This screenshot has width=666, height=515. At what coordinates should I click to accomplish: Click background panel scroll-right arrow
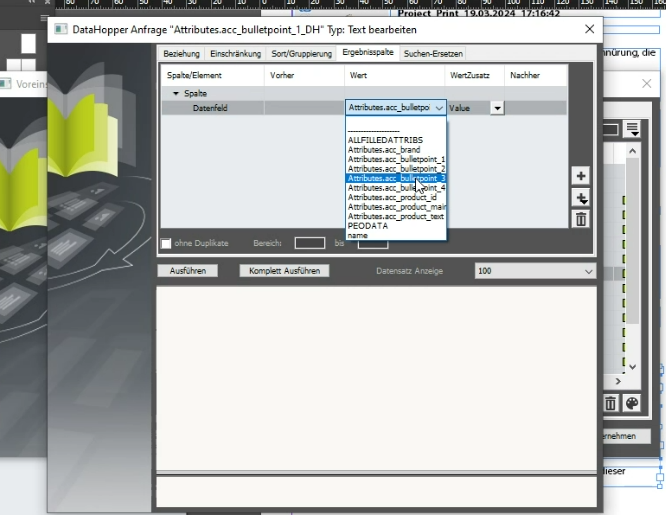pyautogui.click(x=618, y=382)
